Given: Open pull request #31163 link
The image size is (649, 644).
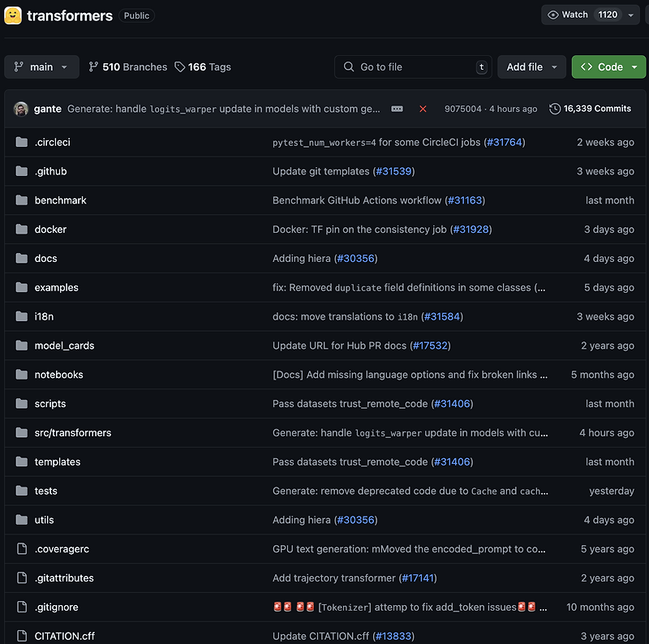Looking at the screenshot, I should [x=465, y=200].
